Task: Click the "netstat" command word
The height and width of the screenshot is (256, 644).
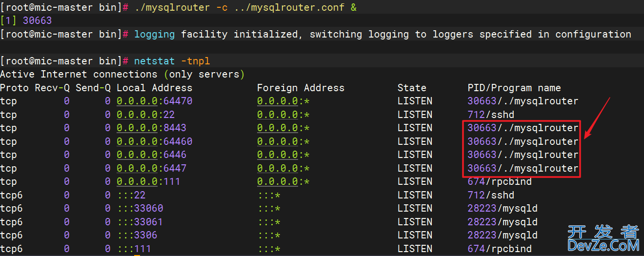Action: pos(155,61)
